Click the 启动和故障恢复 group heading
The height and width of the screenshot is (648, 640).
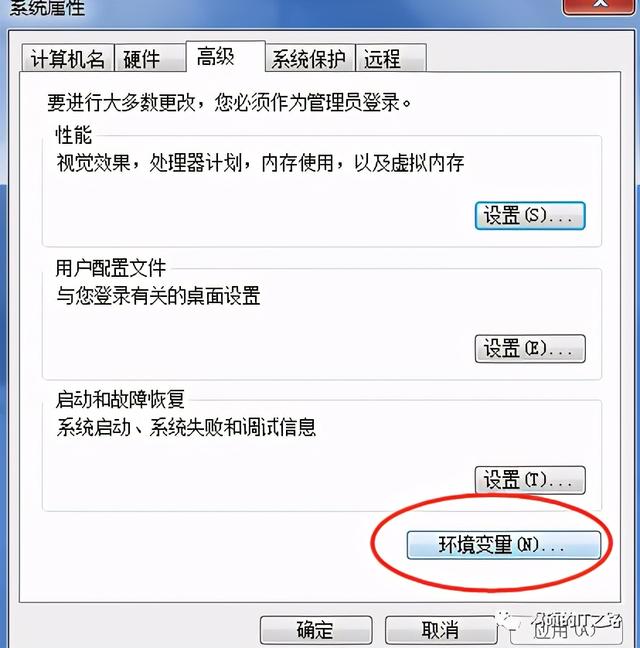[x=120, y=399]
